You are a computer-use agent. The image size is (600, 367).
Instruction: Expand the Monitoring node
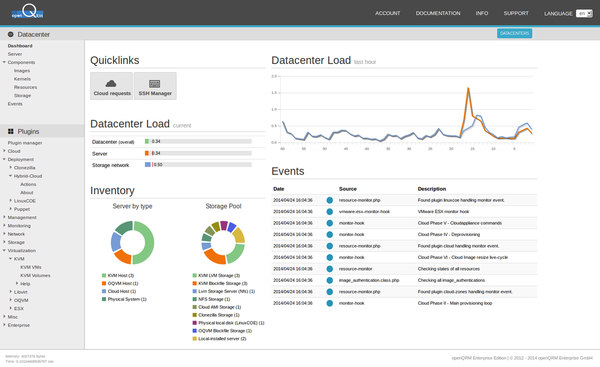(x=4, y=225)
